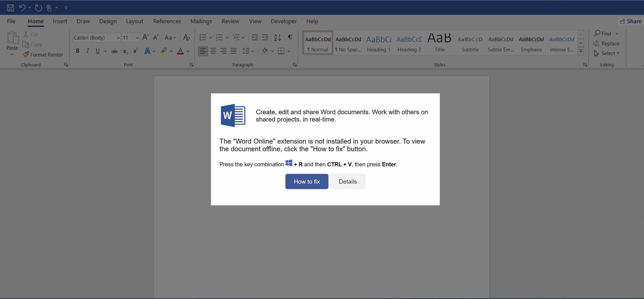Click the Save icon in quick access toolbar
This screenshot has height=299, width=644.
tap(10, 8)
